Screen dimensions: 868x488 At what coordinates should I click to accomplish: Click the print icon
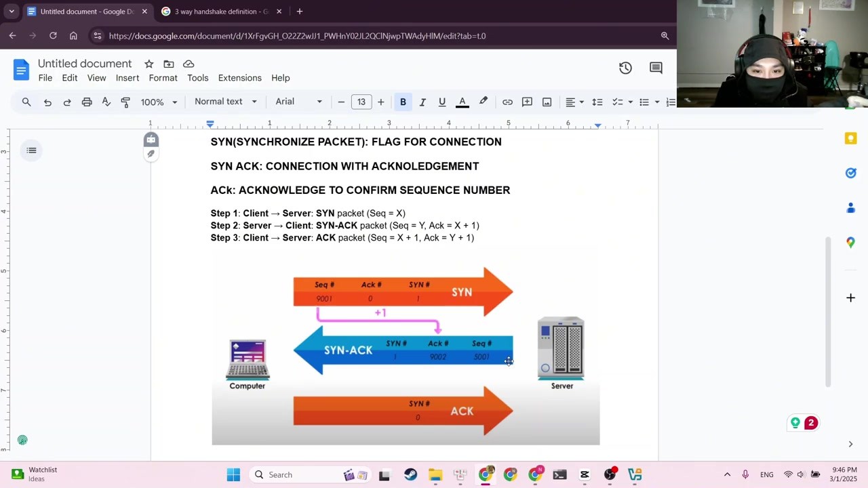coord(87,102)
